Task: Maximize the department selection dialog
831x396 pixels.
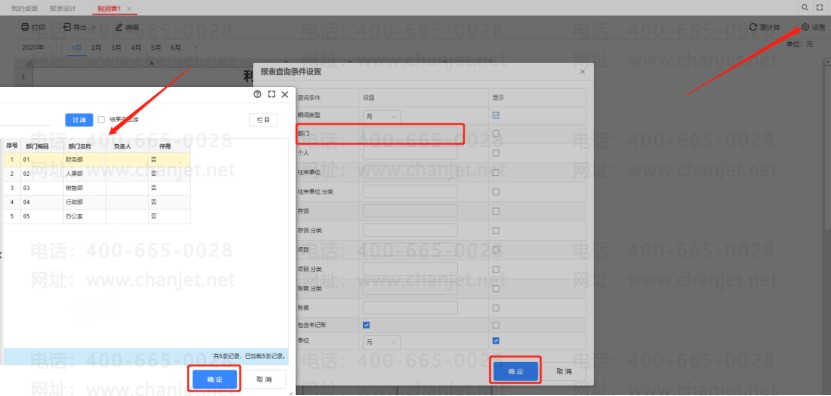Action: tap(271, 94)
